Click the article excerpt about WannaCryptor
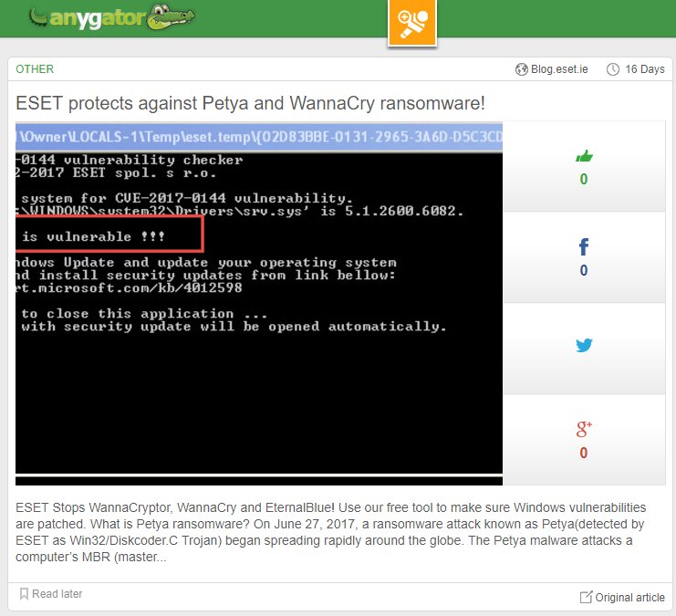 (x=336, y=532)
